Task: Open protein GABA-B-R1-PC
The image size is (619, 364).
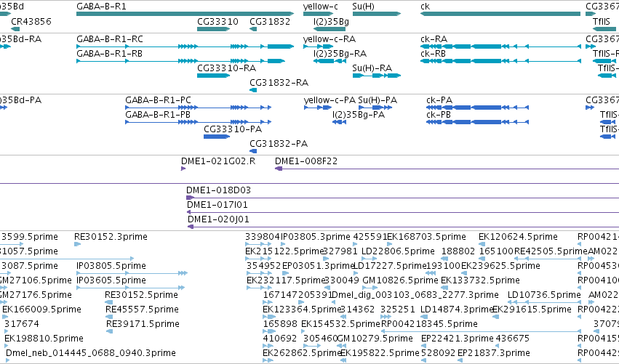Action: (198, 108)
